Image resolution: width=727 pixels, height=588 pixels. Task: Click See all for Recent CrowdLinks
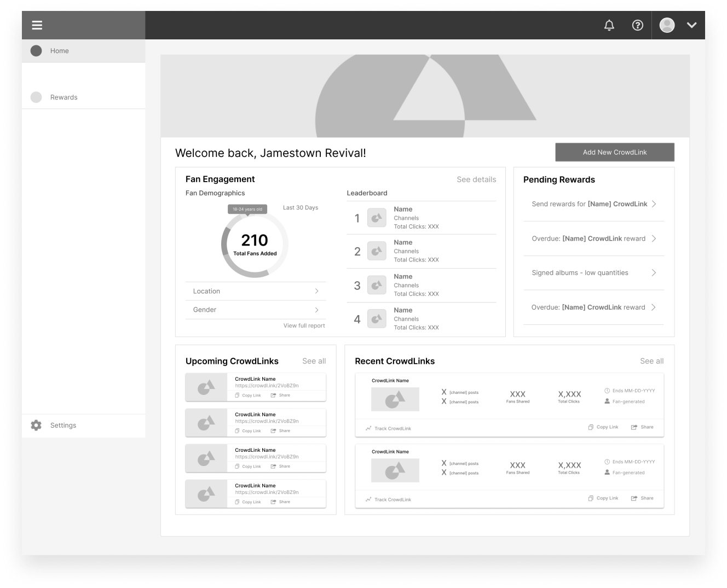tap(651, 361)
